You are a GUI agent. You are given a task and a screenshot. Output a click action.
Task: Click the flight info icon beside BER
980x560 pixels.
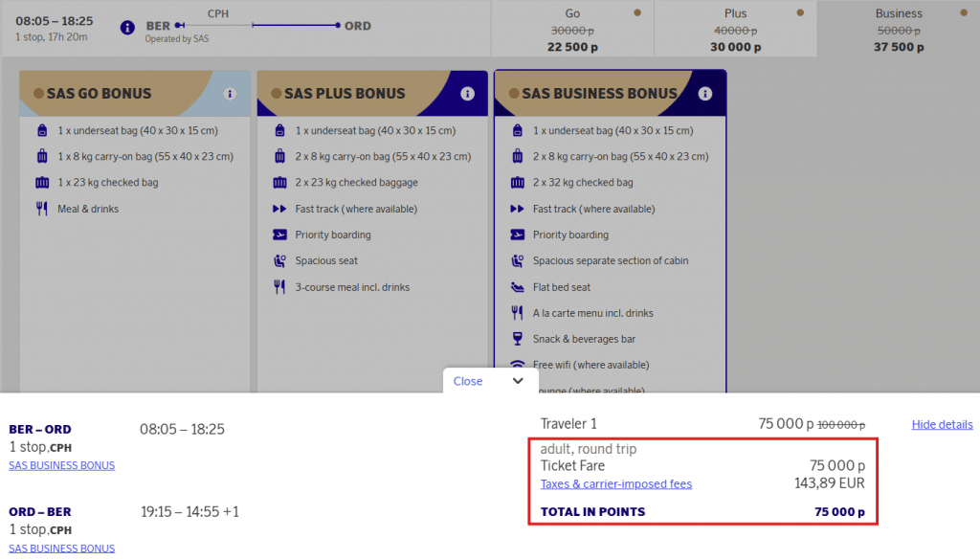tap(127, 27)
